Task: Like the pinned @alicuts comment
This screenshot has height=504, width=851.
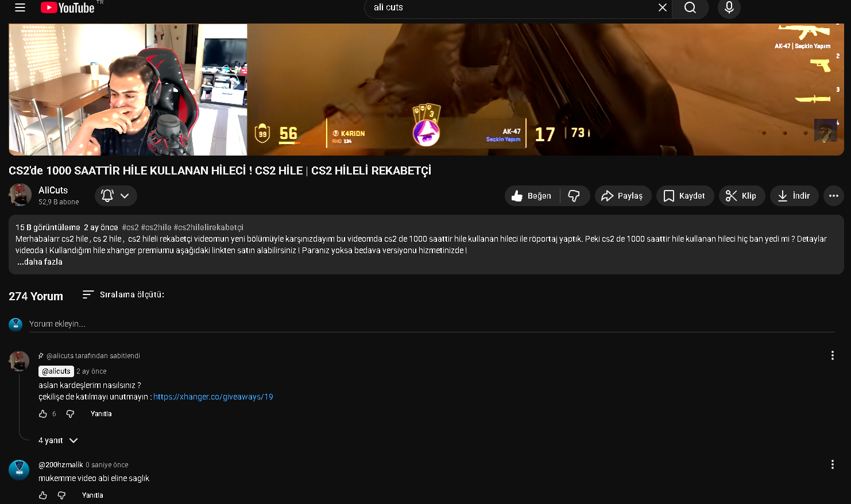Action: [43, 414]
